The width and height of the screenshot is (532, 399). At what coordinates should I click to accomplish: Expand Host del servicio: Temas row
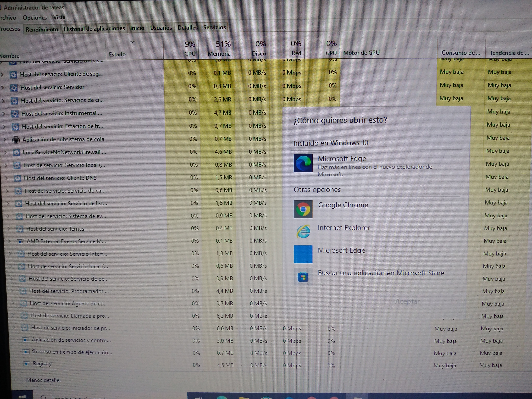(x=9, y=229)
